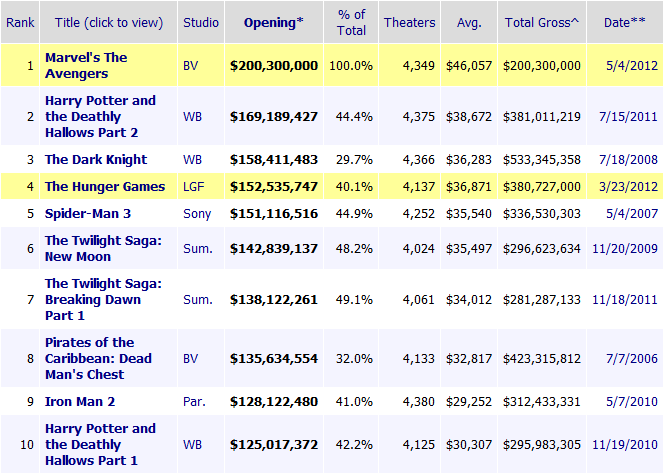Click BV studio link in Avengers row
This screenshot has width=664, height=474.
tap(191, 66)
